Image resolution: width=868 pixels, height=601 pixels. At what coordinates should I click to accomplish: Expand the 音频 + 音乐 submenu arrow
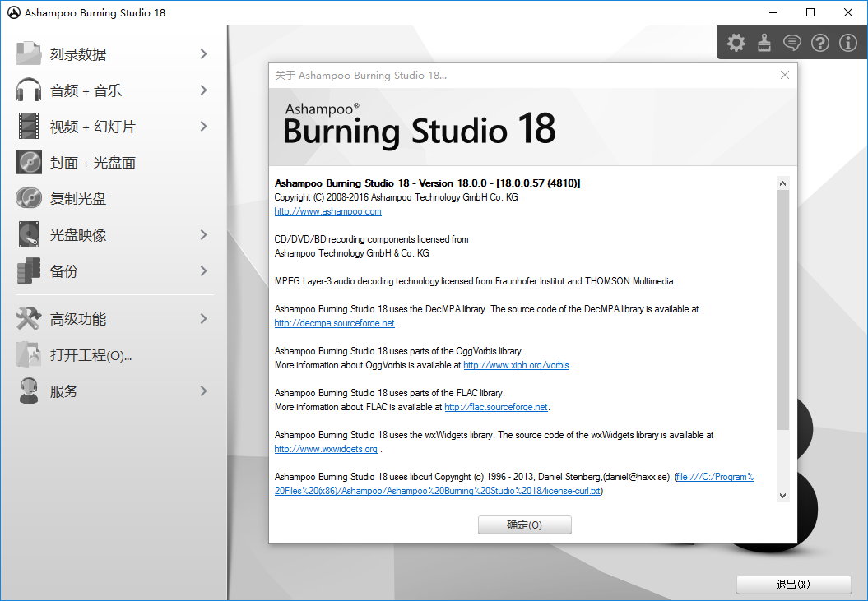click(204, 90)
